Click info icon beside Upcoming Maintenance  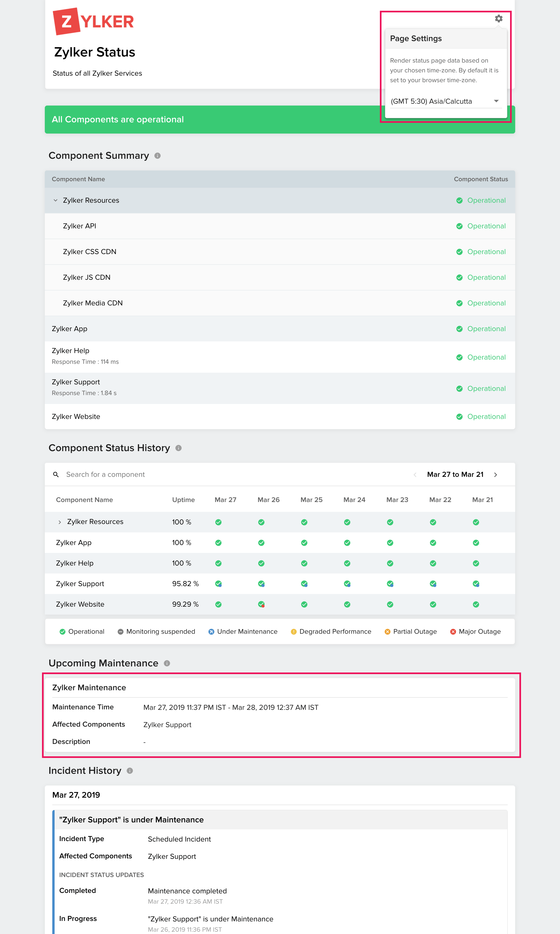point(167,663)
